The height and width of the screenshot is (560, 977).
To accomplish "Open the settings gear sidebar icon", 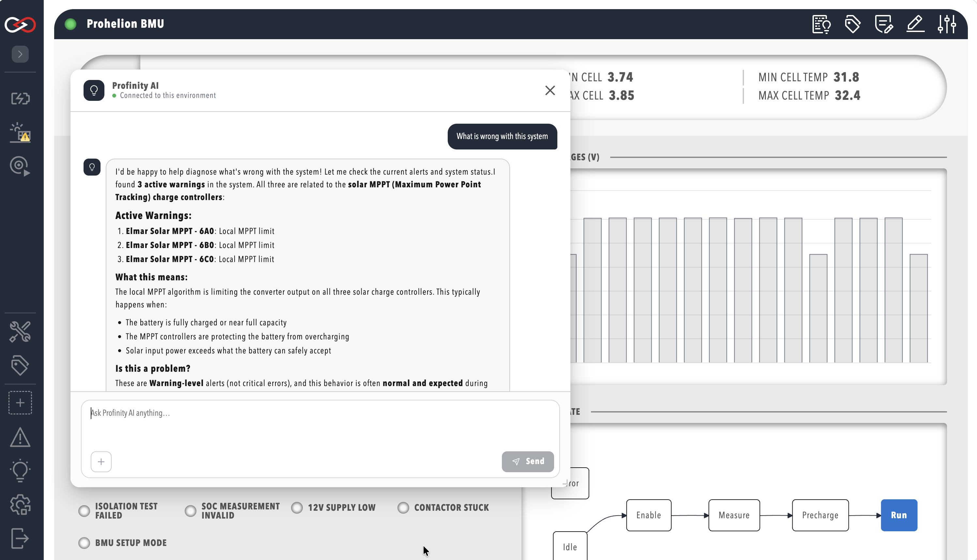I will point(20,504).
